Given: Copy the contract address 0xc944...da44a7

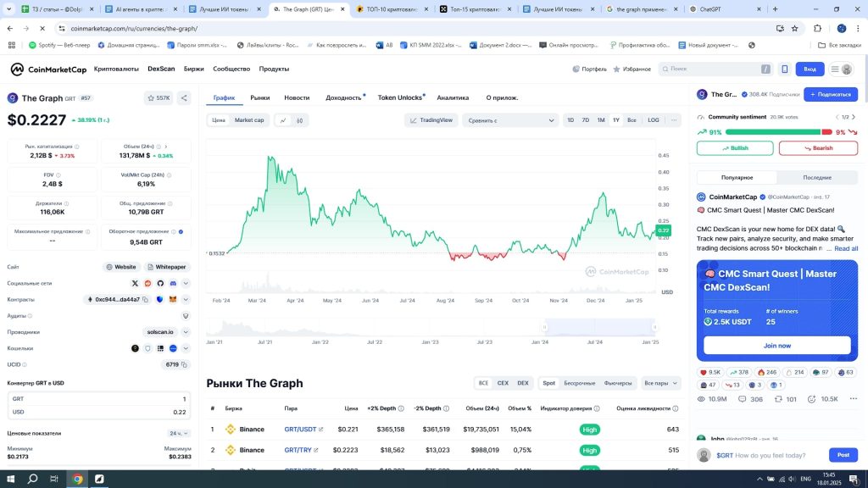Looking at the screenshot, I should [146, 299].
